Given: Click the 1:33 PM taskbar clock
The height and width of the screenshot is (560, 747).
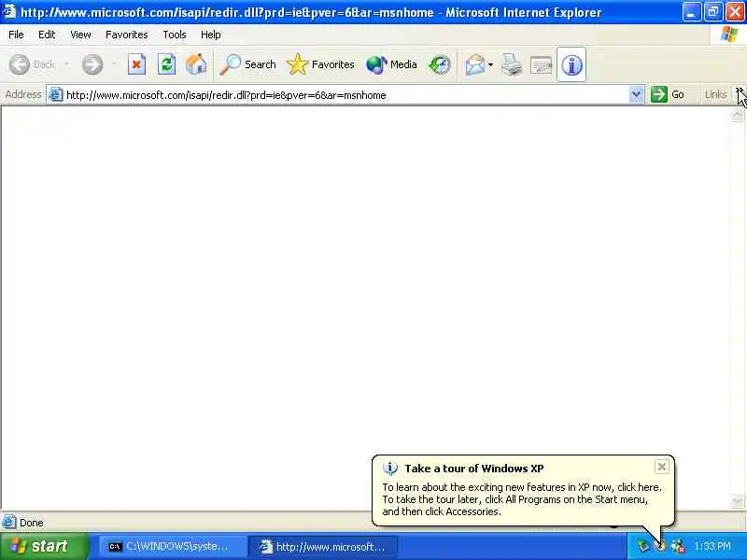Looking at the screenshot, I should 712,546.
